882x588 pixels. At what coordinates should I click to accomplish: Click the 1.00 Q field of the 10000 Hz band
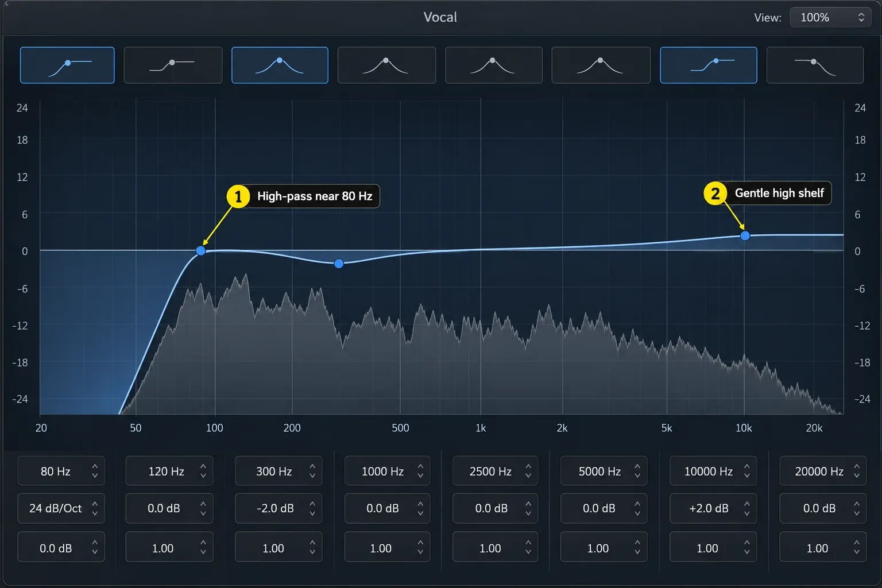pyautogui.click(x=713, y=548)
